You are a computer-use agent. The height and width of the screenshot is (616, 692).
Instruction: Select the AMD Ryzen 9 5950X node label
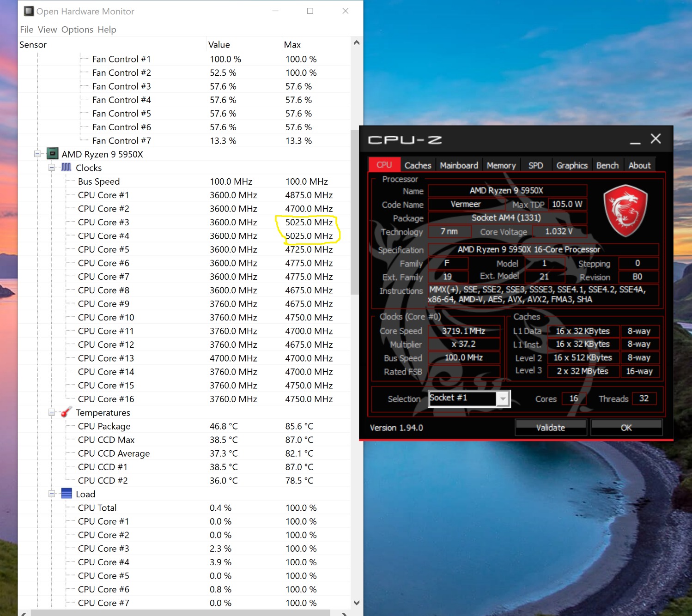103,154
